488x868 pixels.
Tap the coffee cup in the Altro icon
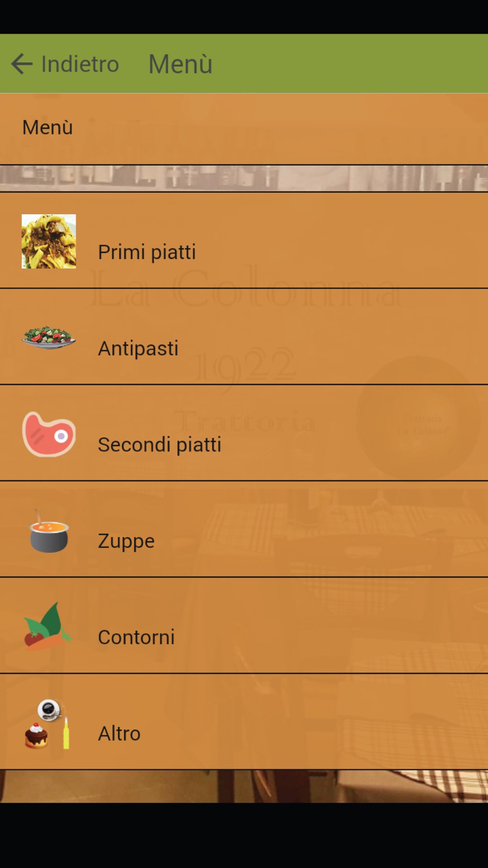(x=49, y=710)
